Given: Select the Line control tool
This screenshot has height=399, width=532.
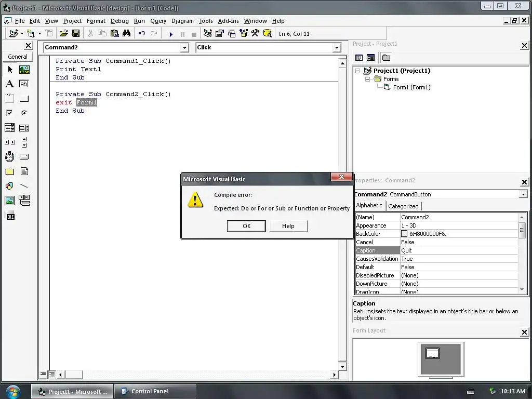Looking at the screenshot, I should pyautogui.click(x=24, y=186).
